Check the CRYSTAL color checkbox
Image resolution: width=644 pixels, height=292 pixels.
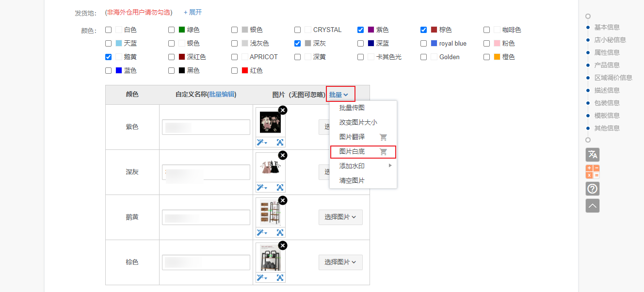297,30
